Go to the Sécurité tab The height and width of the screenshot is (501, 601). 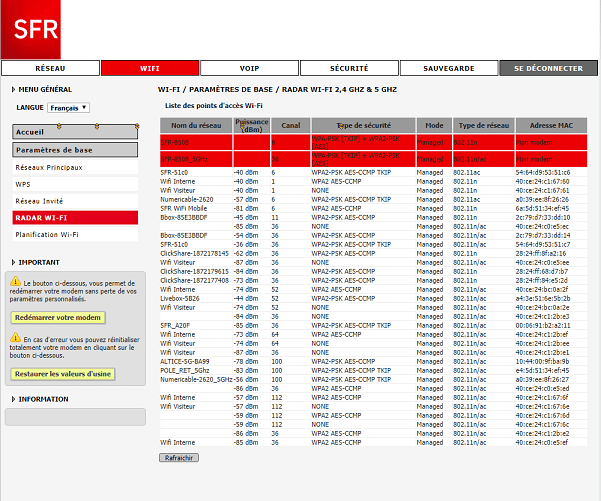tap(349, 68)
